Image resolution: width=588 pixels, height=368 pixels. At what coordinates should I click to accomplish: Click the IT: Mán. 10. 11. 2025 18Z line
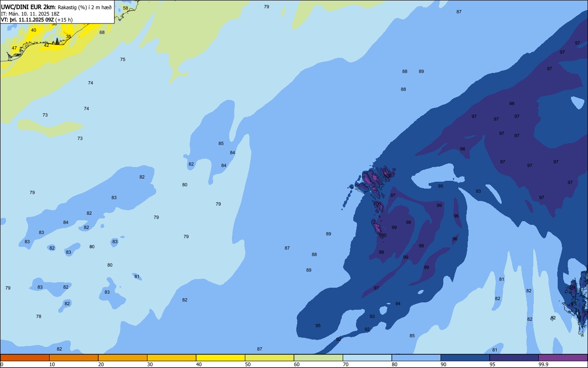tap(31, 14)
